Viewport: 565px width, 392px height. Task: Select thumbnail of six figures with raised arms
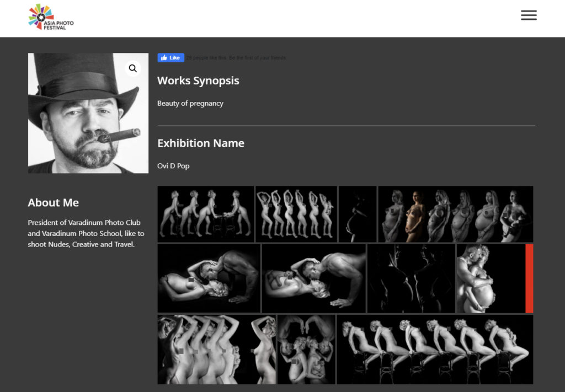(x=296, y=214)
